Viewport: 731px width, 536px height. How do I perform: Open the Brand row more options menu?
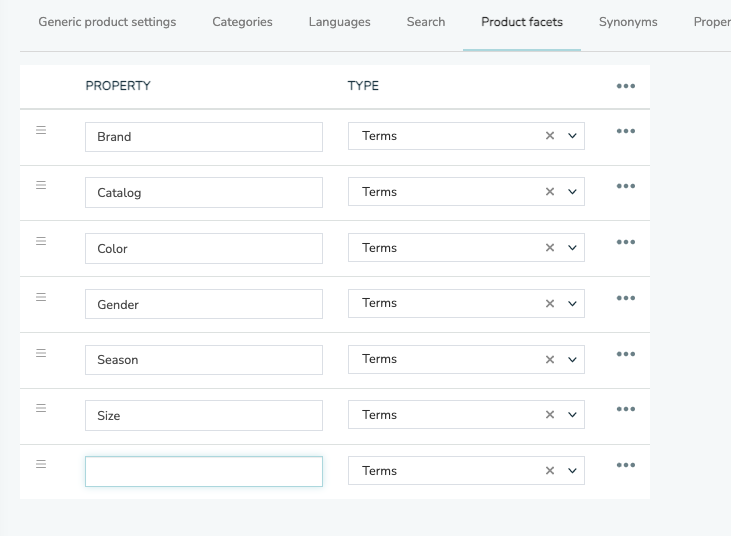(626, 131)
